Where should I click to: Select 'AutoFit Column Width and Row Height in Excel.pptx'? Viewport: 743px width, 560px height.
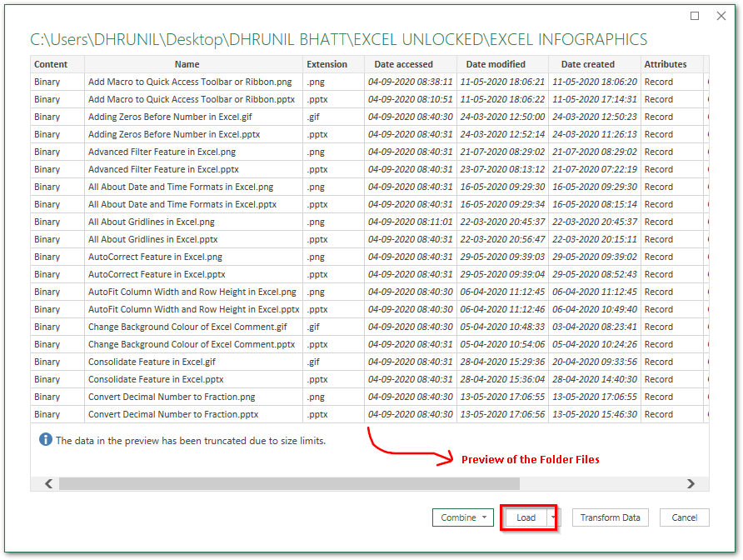click(x=194, y=309)
